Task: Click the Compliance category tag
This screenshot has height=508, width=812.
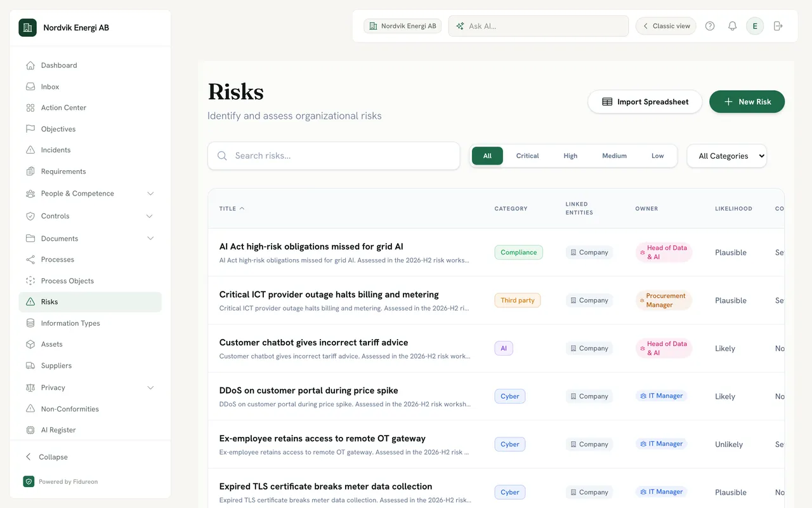Action: click(518, 252)
